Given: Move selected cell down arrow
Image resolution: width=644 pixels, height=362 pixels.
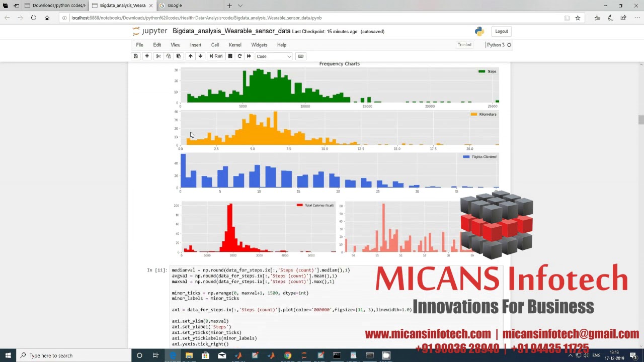Looking at the screenshot, I should pos(200,56).
